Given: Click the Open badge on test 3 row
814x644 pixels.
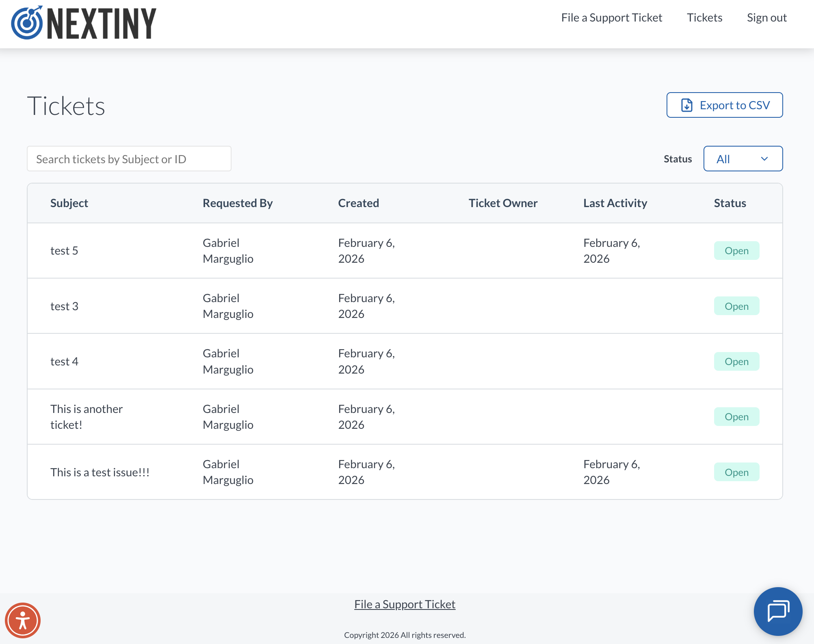Looking at the screenshot, I should tap(736, 306).
